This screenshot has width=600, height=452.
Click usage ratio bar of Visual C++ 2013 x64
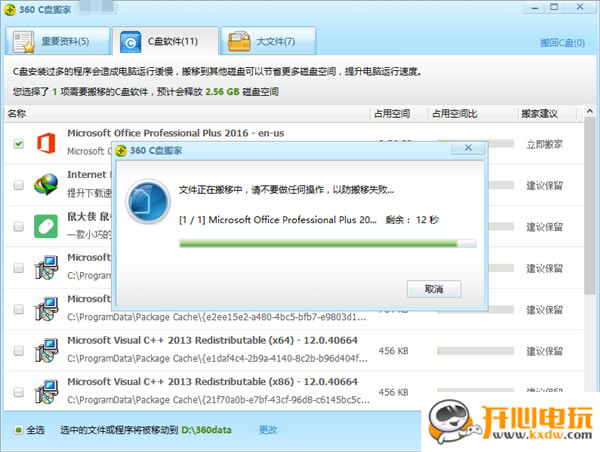[475, 351]
